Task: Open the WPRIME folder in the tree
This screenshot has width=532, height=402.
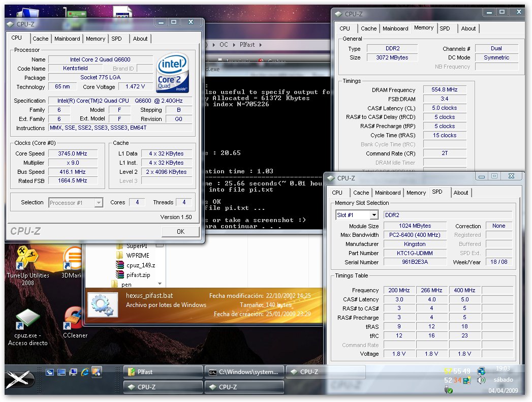Action: [x=133, y=256]
